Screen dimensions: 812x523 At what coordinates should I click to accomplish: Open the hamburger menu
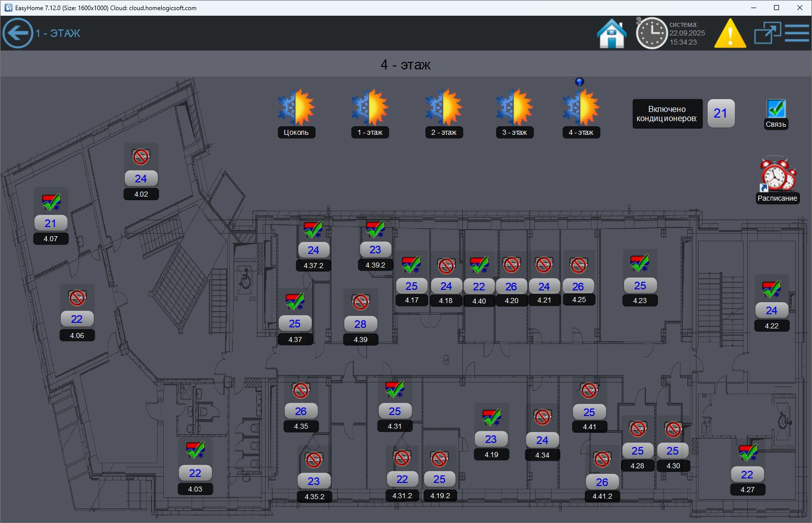pyautogui.click(x=797, y=33)
